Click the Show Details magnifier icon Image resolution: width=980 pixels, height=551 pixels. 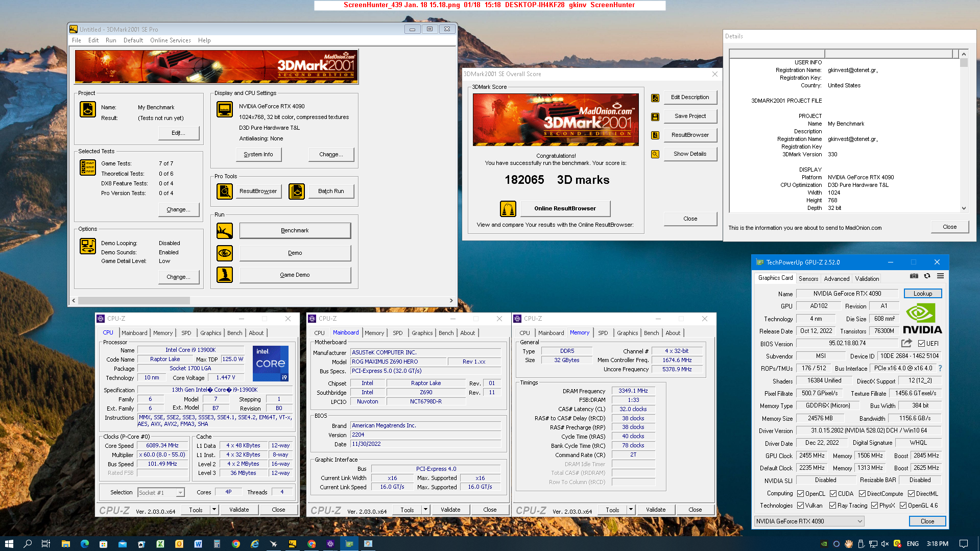tap(655, 154)
